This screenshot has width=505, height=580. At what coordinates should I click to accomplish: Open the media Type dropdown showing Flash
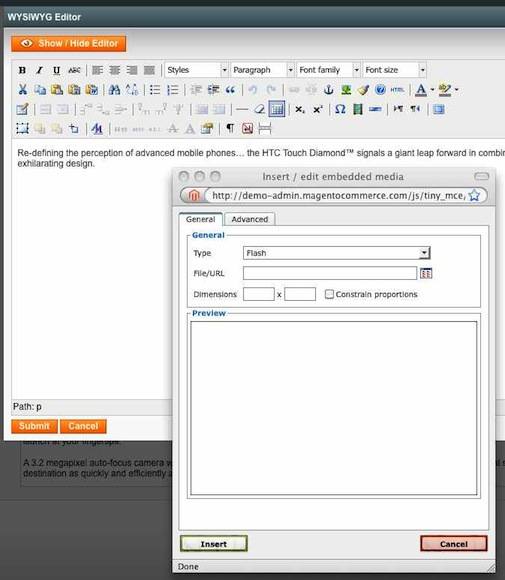coord(336,253)
